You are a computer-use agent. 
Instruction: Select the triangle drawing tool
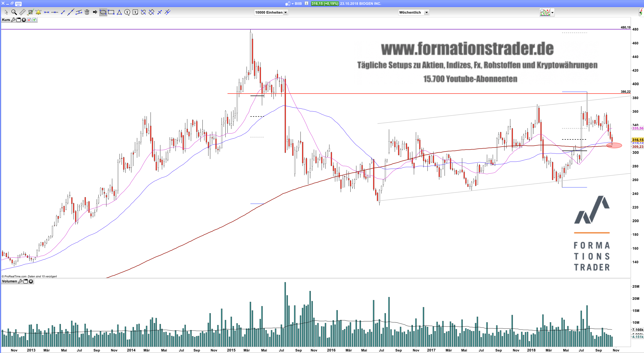coord(119,12)
